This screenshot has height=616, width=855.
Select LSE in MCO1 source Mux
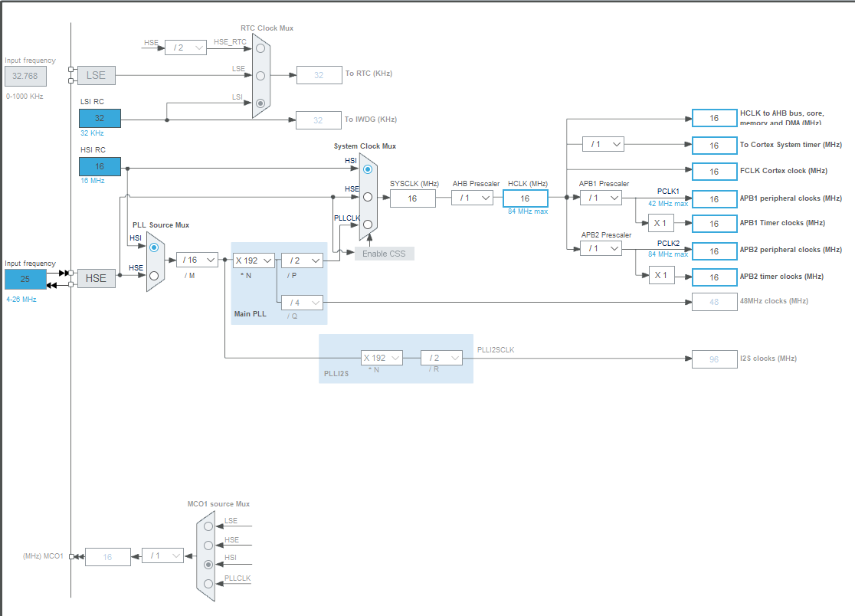pyautogui.click(x=208, y=526)
